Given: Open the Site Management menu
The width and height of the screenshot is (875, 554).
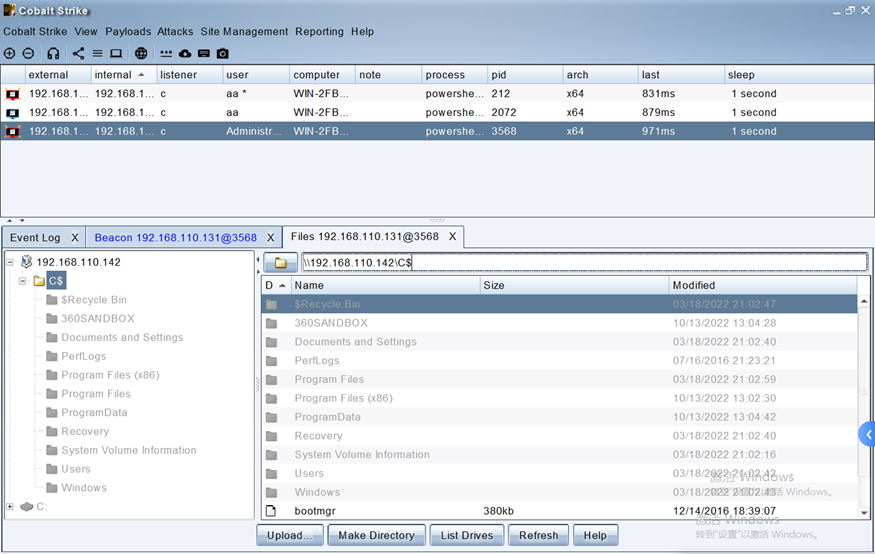Looking at the screenshot, I should point(244,32).
